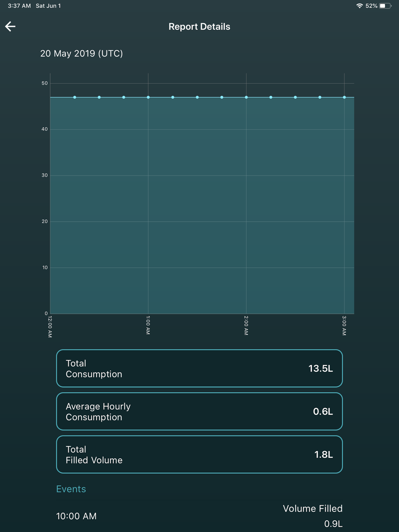Tap the data point at 2:00 AM

tap(246, 97)
